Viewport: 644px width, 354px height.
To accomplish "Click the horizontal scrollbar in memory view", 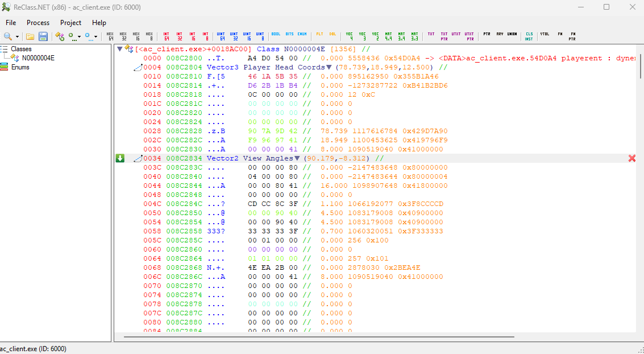I will (x=318, y=337).
